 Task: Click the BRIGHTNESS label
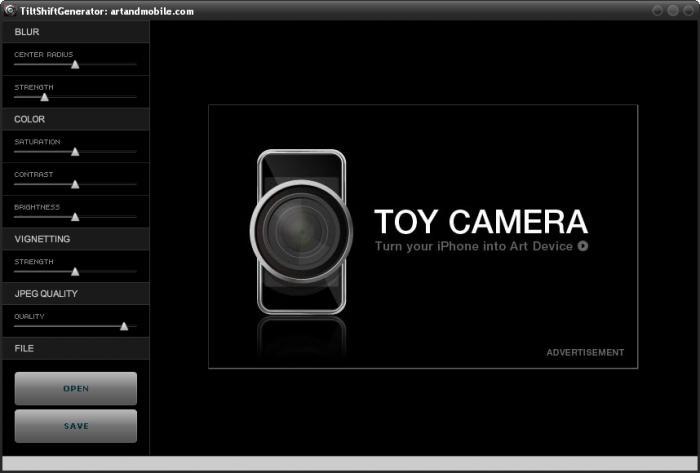point(37,207)
